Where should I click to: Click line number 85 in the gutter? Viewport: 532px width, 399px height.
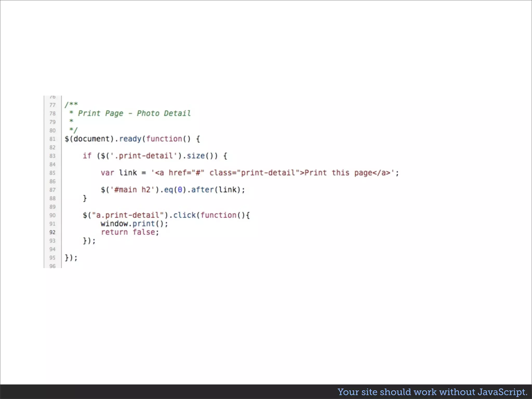[x=52, y=173]
